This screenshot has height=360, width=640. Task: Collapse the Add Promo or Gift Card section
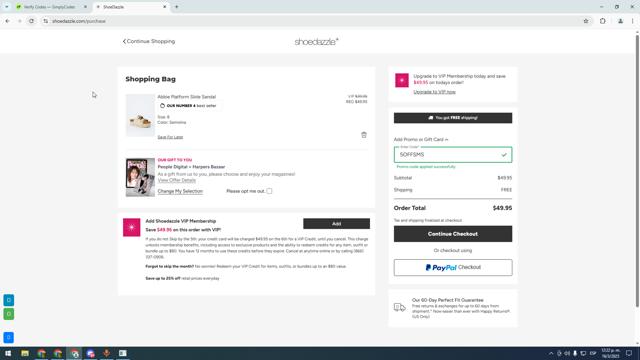(x=421, y=140)
